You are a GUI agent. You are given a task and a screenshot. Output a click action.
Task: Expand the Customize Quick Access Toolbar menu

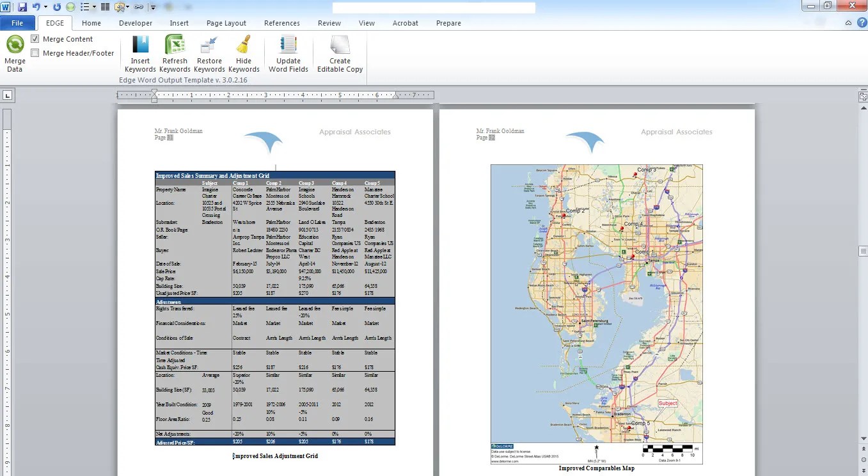point(153,7)
